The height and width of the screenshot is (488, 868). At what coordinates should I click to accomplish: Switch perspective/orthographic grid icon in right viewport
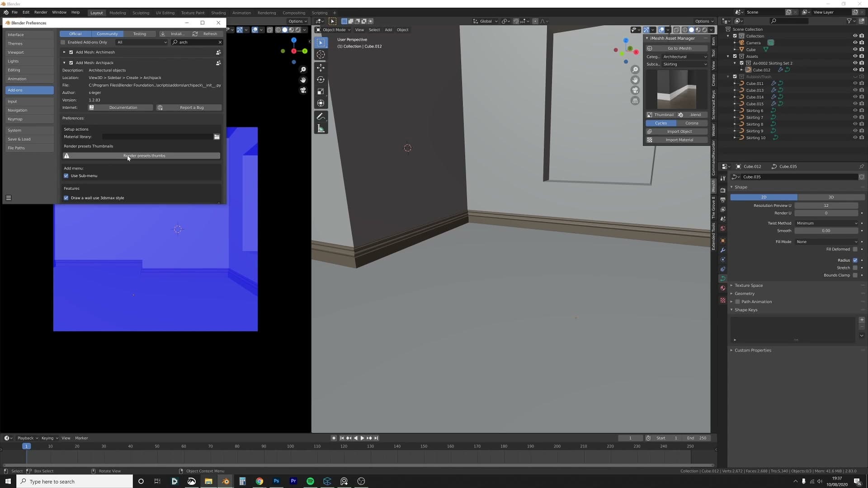635,101
